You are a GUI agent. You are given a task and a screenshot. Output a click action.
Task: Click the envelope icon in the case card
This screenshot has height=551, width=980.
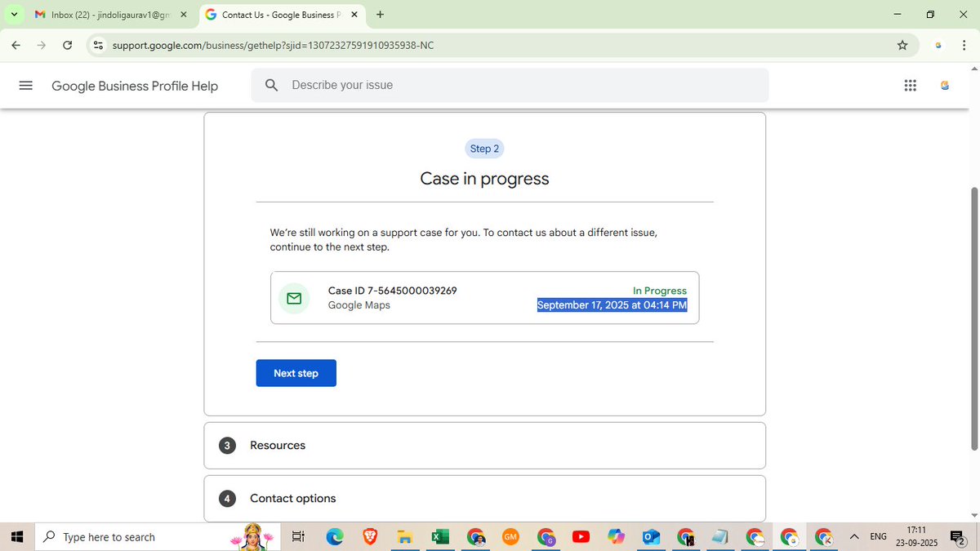[x=294, y=299]
